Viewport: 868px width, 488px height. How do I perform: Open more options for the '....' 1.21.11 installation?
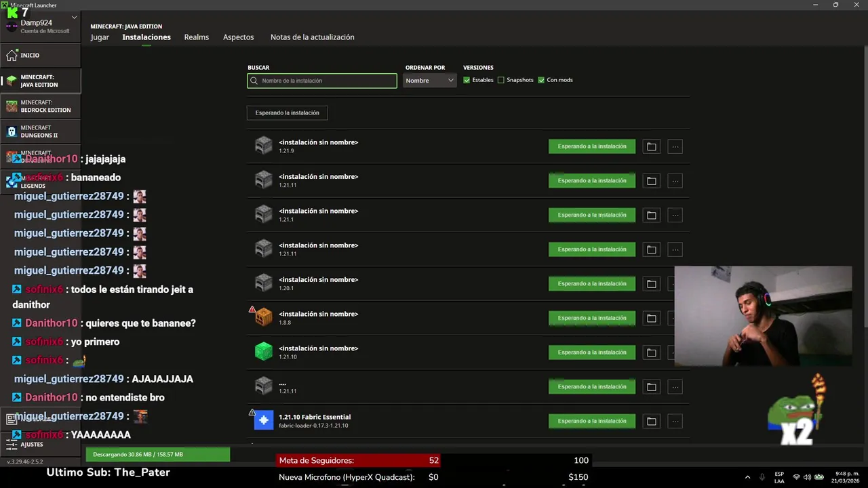coord(675,387)
